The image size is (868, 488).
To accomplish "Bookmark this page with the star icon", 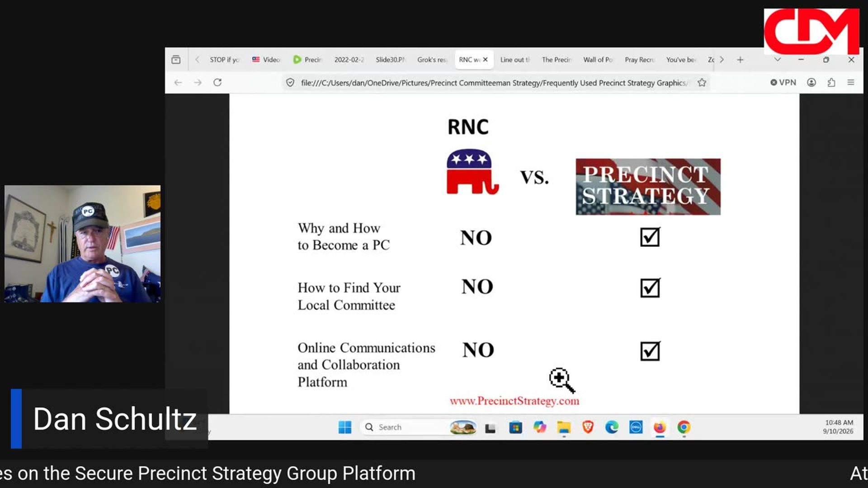I will 702,83.
